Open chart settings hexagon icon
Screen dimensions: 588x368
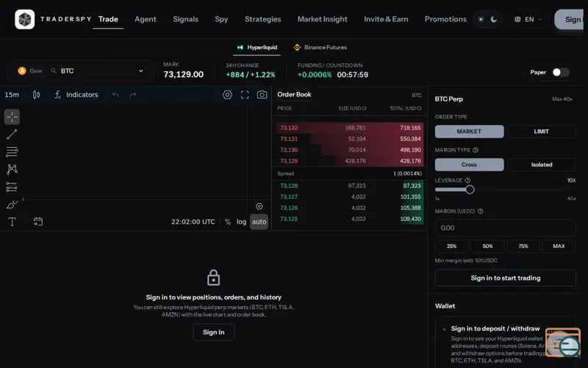227,95
